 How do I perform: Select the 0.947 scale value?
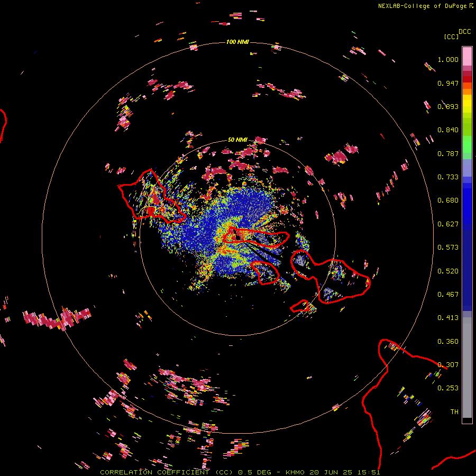[x=448, y=83]
